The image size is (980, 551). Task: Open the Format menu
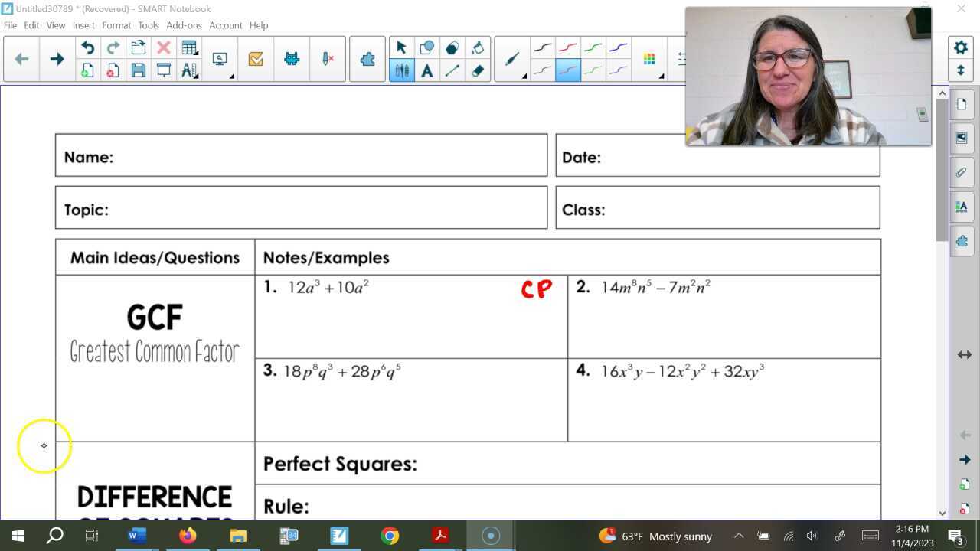(116, 25)
